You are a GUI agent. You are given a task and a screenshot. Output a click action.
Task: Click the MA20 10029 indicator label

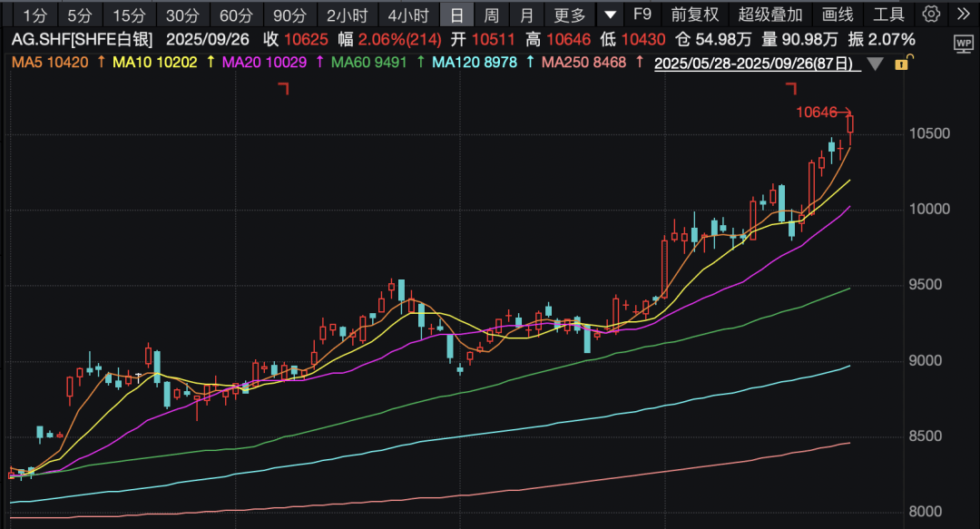coord(264,63)
